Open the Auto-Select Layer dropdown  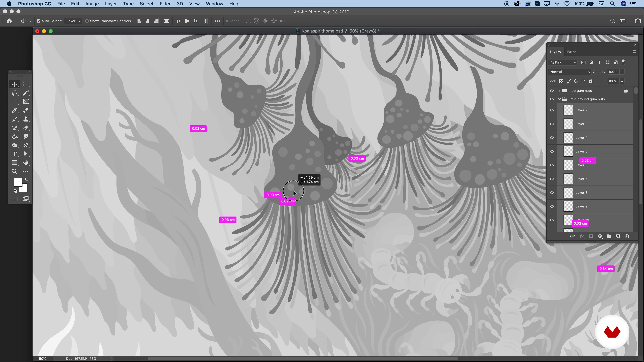73,21
